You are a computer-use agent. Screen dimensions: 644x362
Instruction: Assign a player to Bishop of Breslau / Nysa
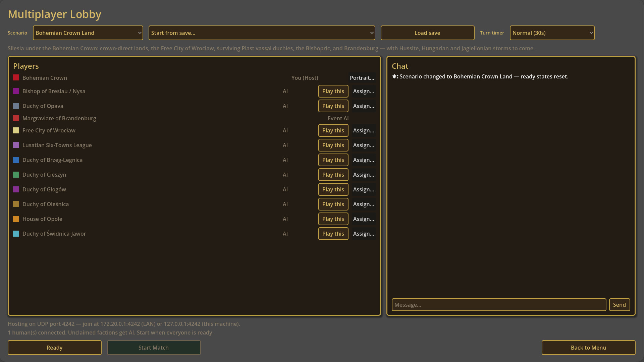[364, 91]
